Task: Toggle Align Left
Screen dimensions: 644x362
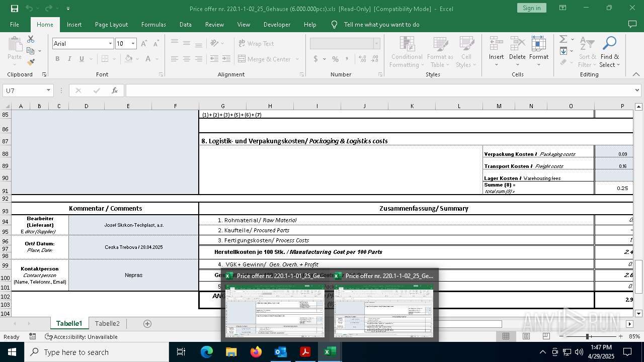Action: [x=174, y=59]
